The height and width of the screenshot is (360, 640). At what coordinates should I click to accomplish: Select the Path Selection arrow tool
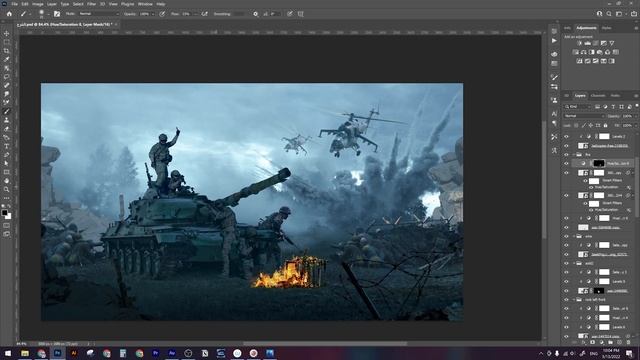[7, 163]
